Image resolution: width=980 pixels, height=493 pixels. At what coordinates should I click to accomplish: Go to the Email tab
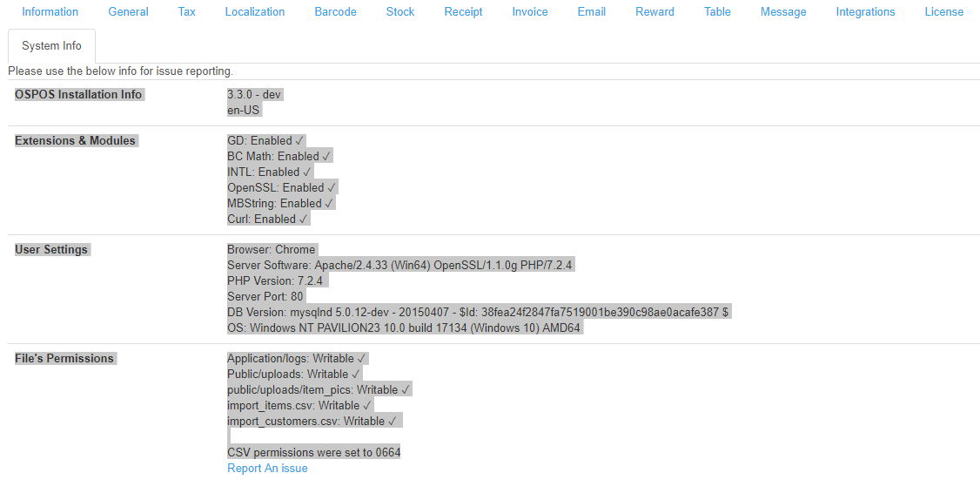(591, 12)
